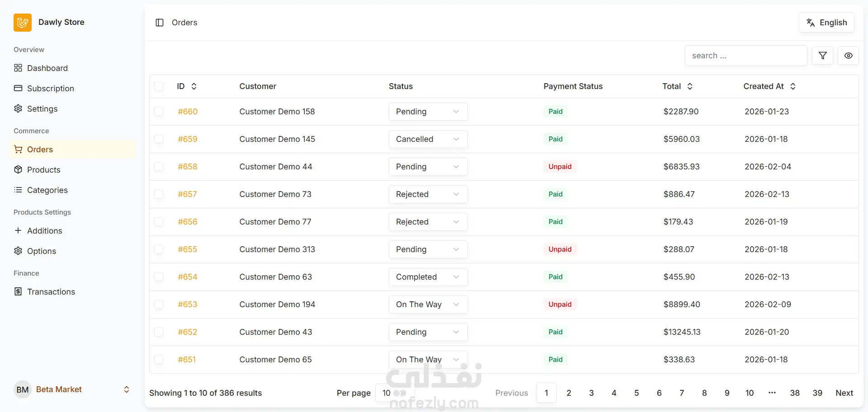Tick the checkbox for order #657
This screenshot has width=868, height=412.
159,194
